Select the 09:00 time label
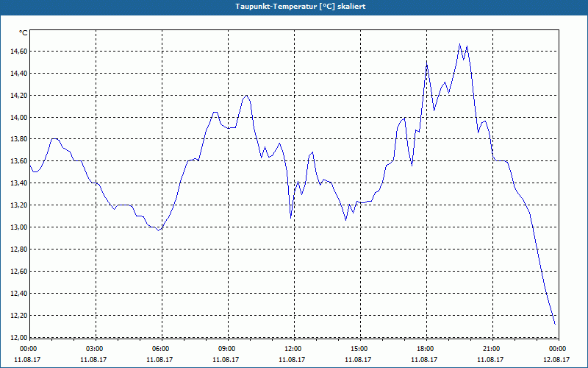588x368 pixels. coord(228,349)
